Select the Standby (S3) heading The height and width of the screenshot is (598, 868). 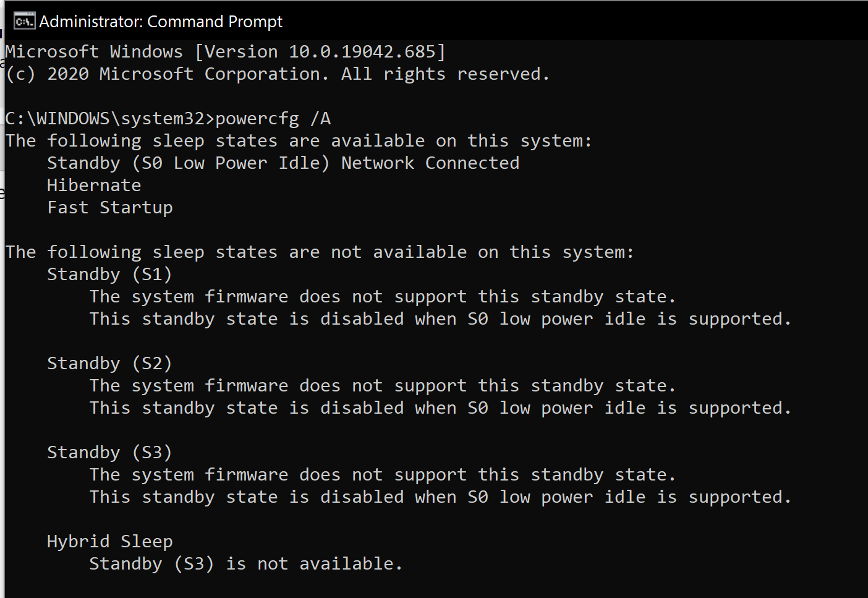pos(109,452)
